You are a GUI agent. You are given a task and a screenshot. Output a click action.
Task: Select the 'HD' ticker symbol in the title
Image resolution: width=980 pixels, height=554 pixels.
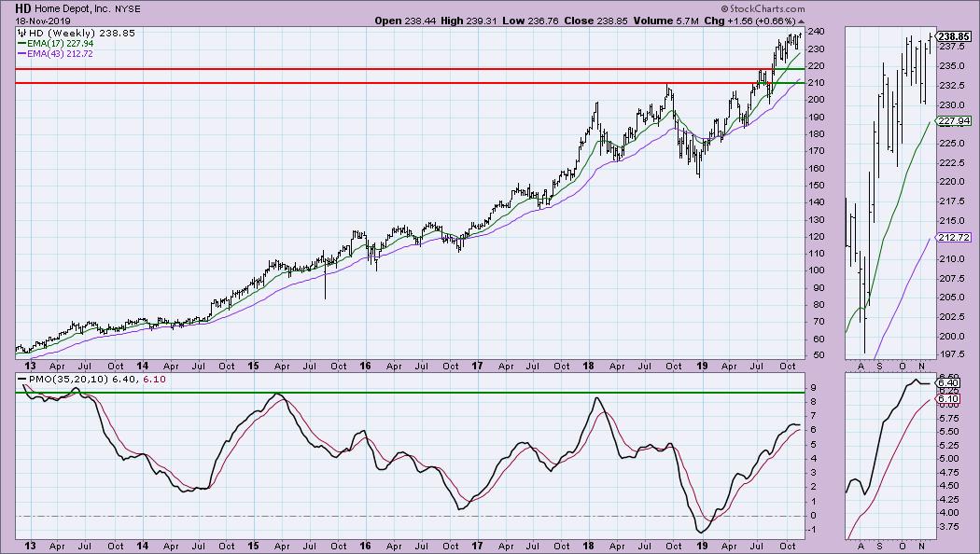[23, 8]
